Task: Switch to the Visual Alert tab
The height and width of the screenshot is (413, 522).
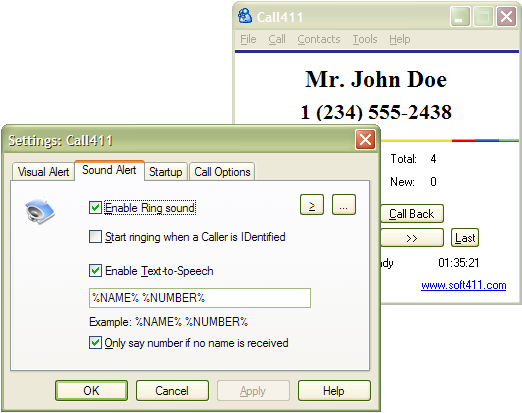Action: (43, 172)
